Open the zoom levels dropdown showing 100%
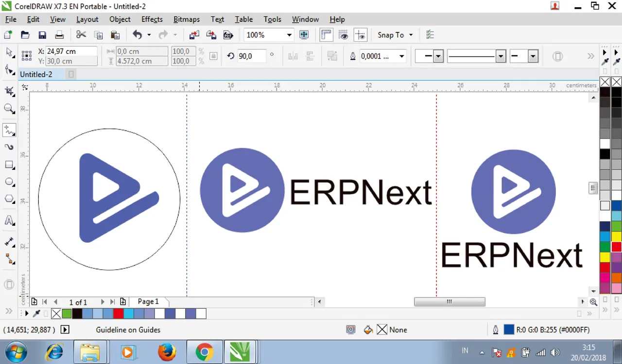The width and height of the screenshot is (622, 364). point(289,35)
